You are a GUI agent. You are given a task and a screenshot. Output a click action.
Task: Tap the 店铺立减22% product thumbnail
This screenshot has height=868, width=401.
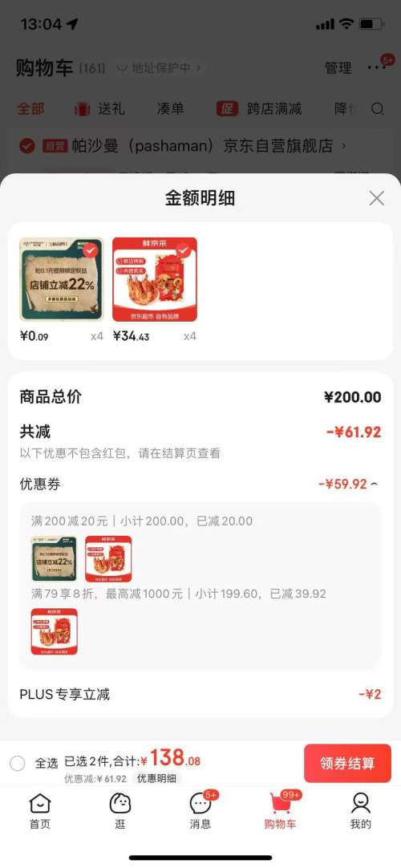click(x=62, y=279)
